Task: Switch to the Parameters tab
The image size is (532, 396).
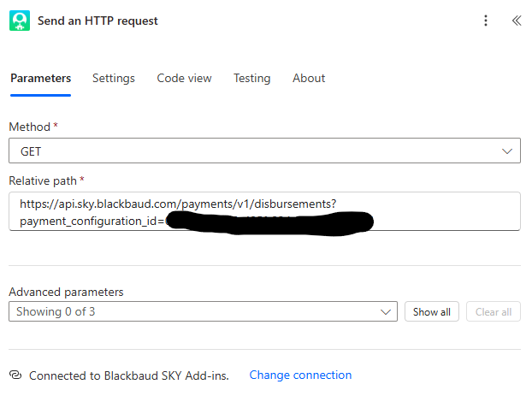Action: pyautogui.click(x=41, y=79)
